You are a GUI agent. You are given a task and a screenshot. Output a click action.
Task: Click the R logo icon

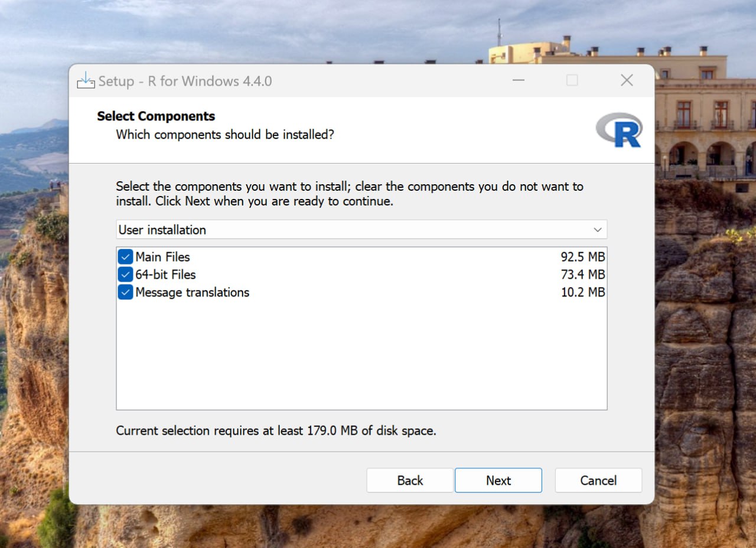620,130
